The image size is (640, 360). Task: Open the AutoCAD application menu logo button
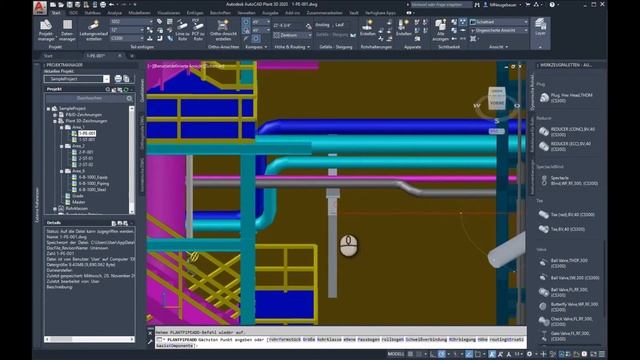pos(40,7)
